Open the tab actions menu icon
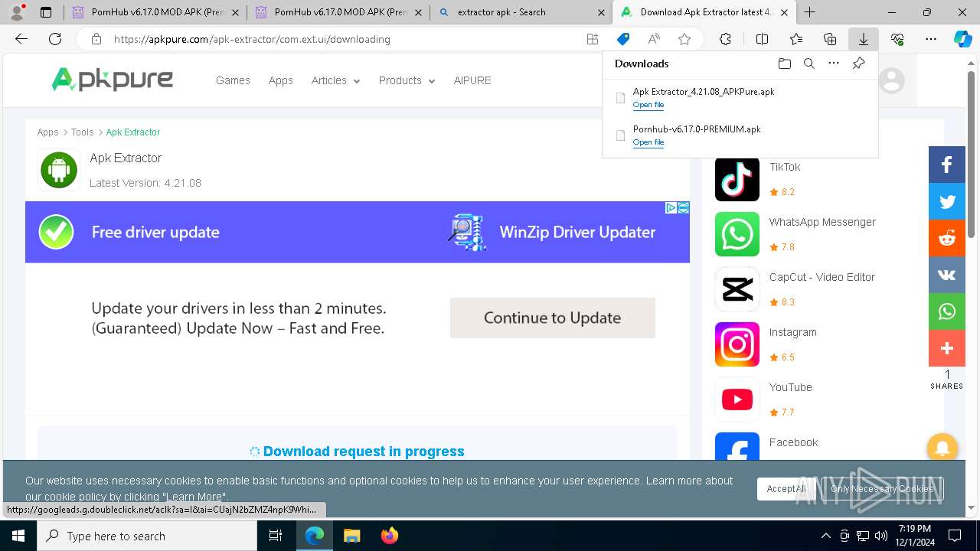Screen dimensions: 980x551 (x=46, y=12)
